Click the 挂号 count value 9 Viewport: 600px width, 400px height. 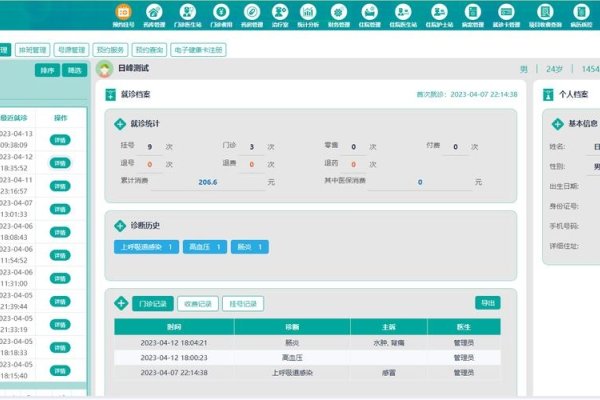pyautogui.click(x=150, y=147)
